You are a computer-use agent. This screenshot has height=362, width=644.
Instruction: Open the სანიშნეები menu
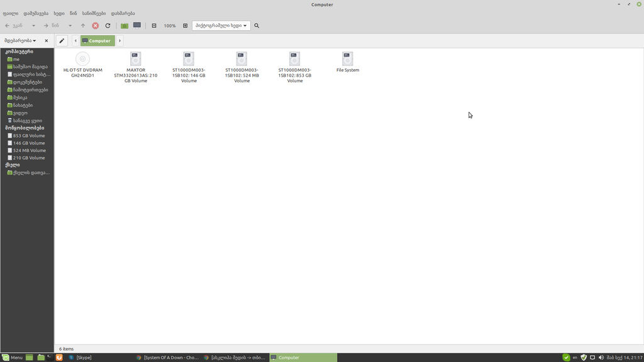click(x=94, y=13)
